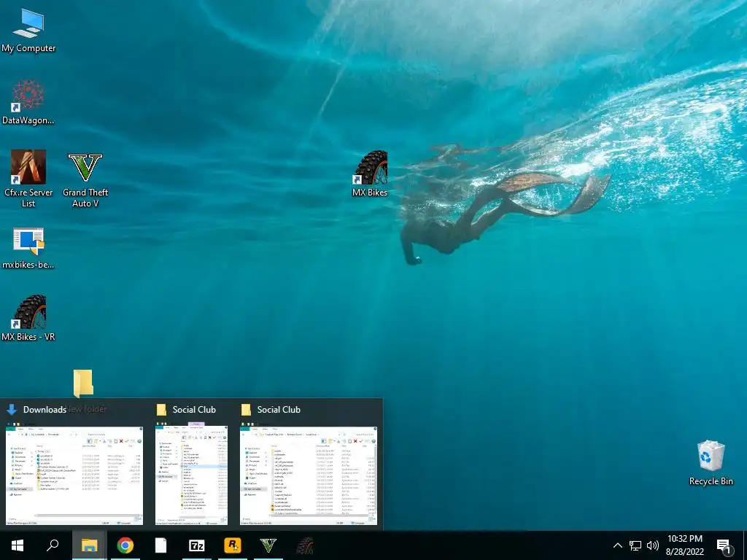Viewport: 747px width, 560px height.
Task: Switch to the rightmost Social Club window thumbnail
Action: 309,475
